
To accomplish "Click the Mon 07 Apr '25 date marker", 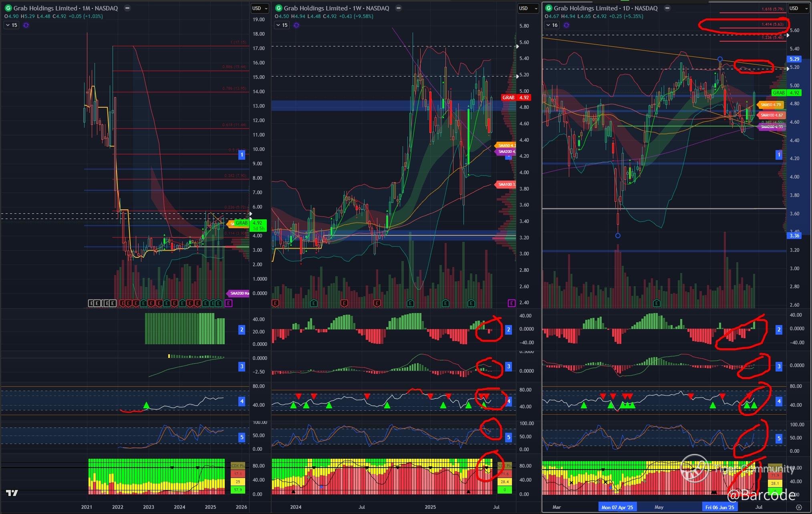I will 617,507.
